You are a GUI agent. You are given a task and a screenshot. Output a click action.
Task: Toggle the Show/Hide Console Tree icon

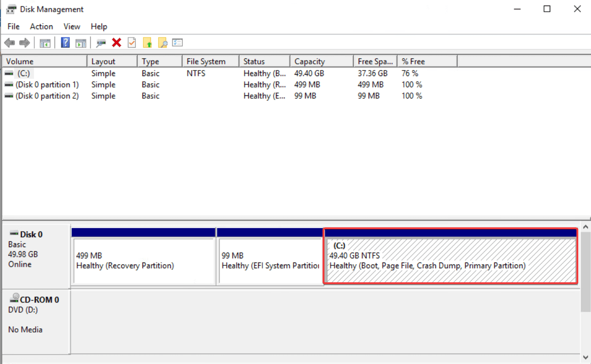tap(45, 42)
